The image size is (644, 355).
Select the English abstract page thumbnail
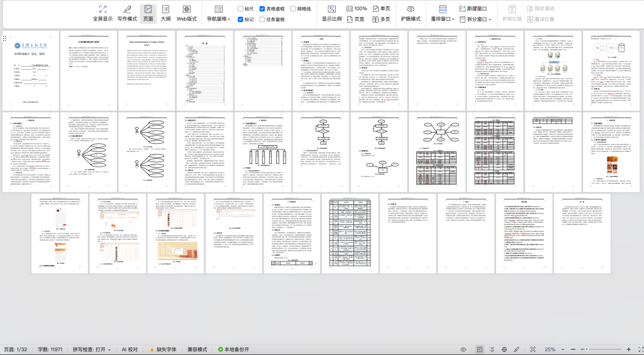click(147, 70)
